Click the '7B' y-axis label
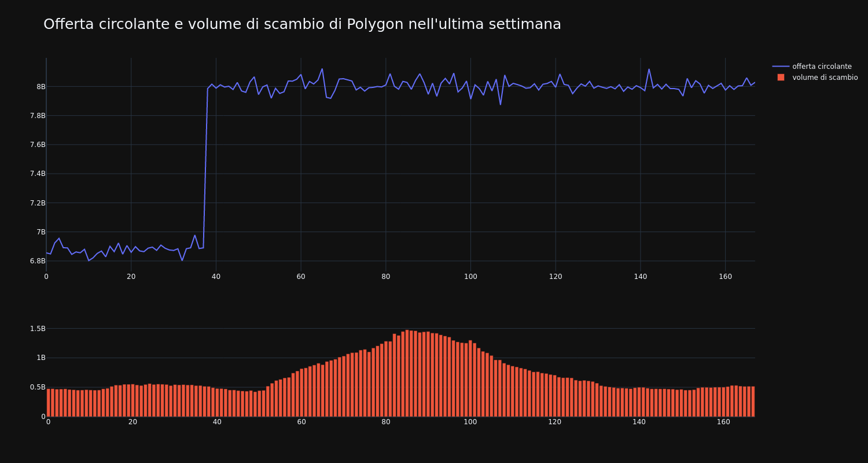 click(41, 232)
